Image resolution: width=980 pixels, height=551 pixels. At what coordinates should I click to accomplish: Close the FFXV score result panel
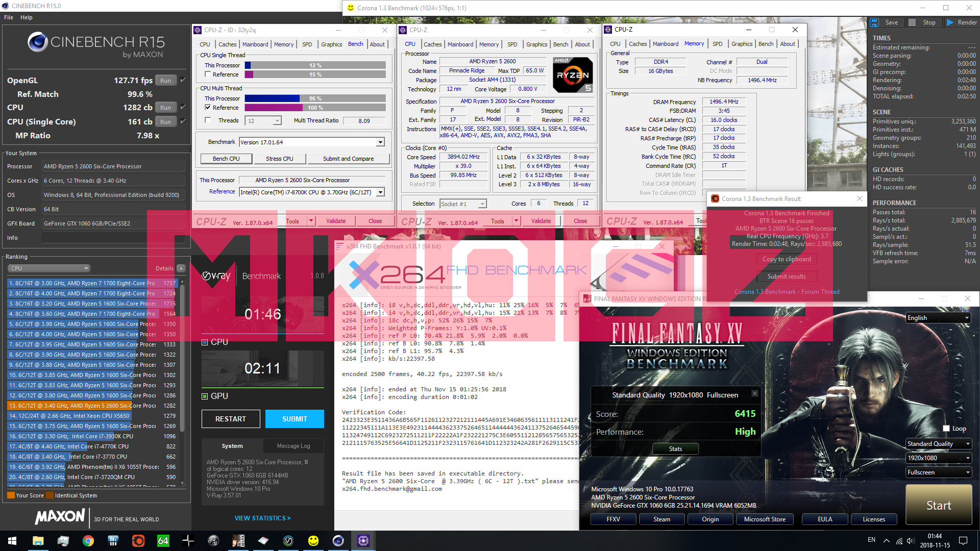click(755, 393)
